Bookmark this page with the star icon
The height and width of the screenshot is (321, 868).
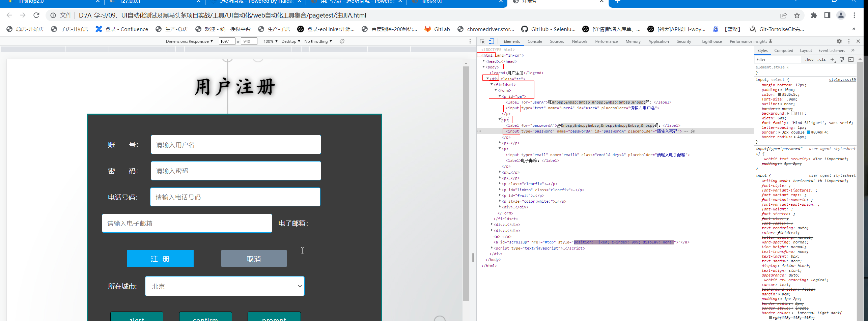[x=797, y=16]
